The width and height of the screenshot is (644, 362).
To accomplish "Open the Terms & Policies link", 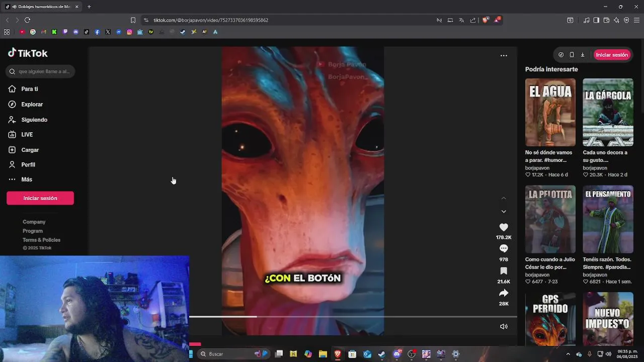I will tap(41, 240).
